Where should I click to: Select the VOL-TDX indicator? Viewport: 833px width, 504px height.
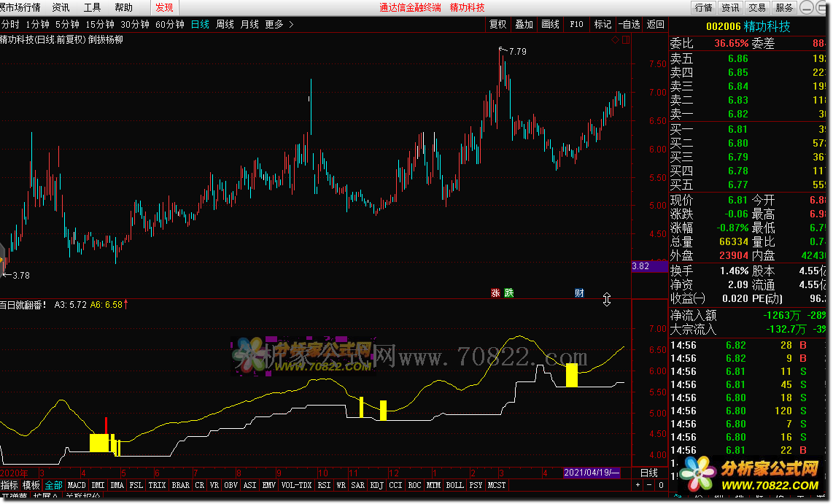[296, 485]
